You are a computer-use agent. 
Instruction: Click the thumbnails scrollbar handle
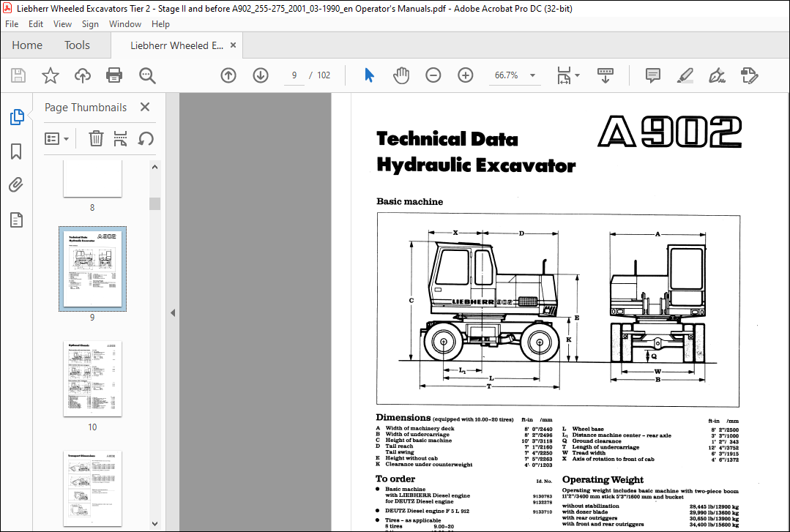tap(154, 203)
